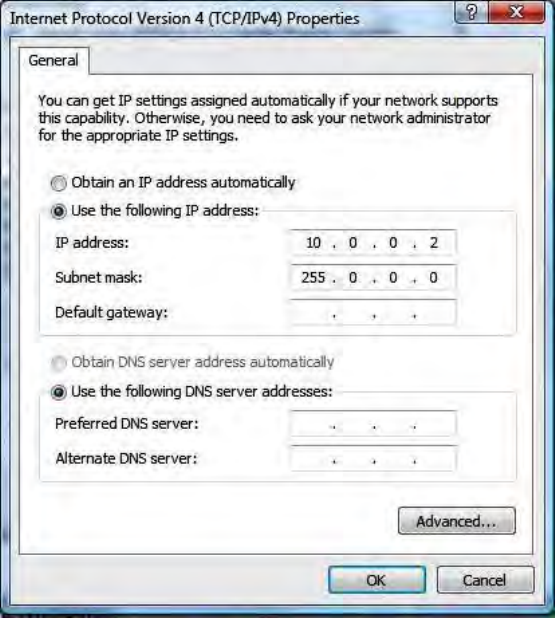Screen dimensions: 555x618
Task: Click the Preferred DNS server field
Action: 373,424
